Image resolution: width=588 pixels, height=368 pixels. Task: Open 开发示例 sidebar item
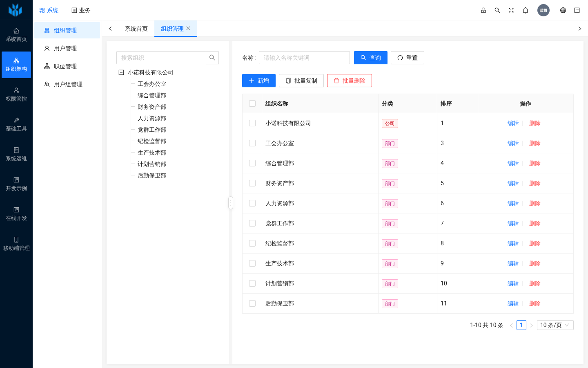[x=16, y=184]
